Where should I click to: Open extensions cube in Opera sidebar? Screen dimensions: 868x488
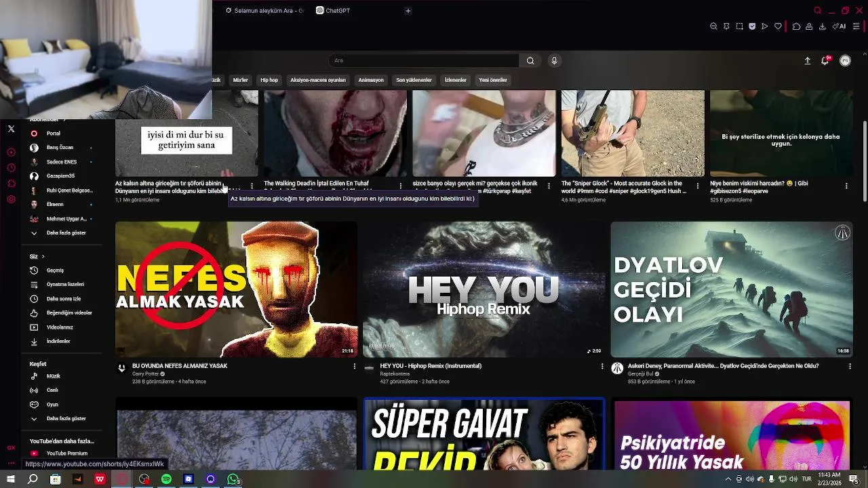11,184
